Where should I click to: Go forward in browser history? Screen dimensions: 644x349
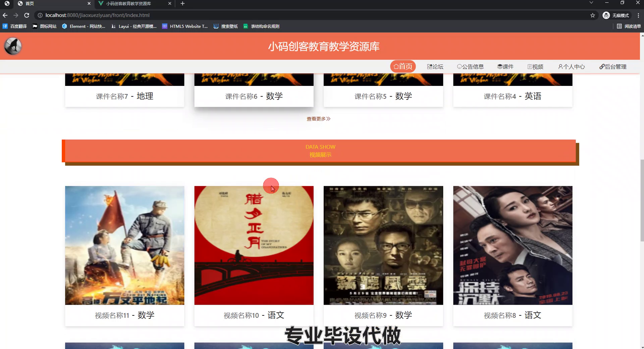click(x=16, y=15)
